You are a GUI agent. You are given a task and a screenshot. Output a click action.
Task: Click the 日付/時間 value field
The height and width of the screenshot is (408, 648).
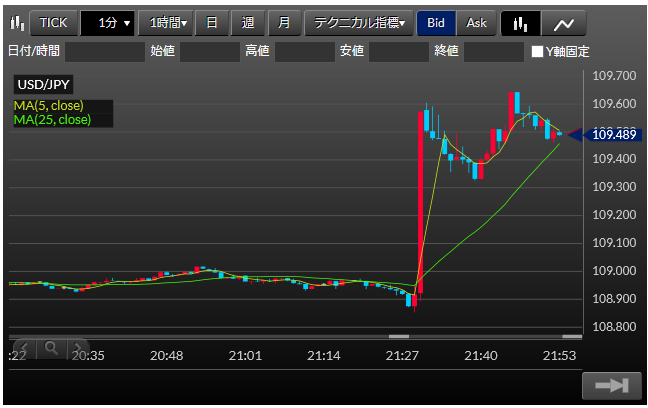coord(105,52)
